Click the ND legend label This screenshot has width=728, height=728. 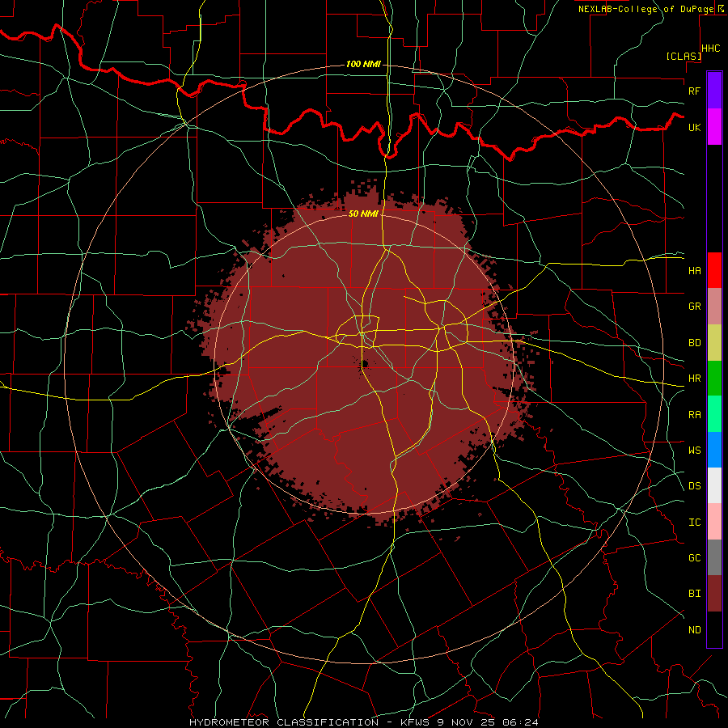694,630
